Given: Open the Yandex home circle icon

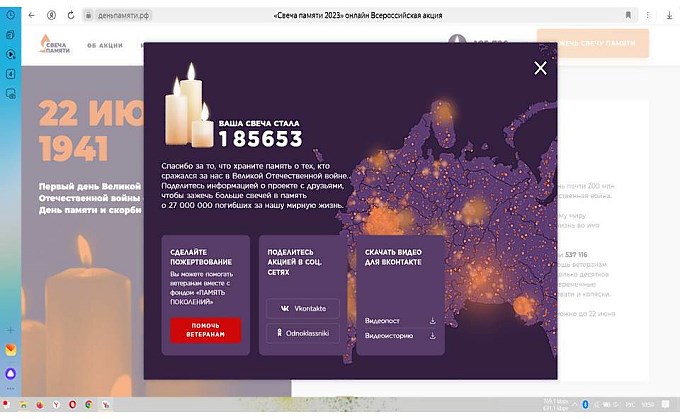Looking at the screenshot, I should 51,15.
